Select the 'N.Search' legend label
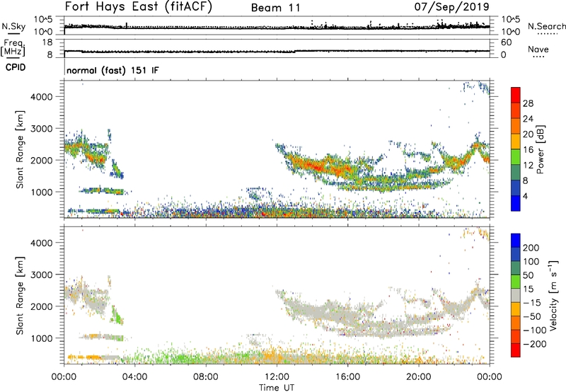566x392 pixels. point(547,26)
